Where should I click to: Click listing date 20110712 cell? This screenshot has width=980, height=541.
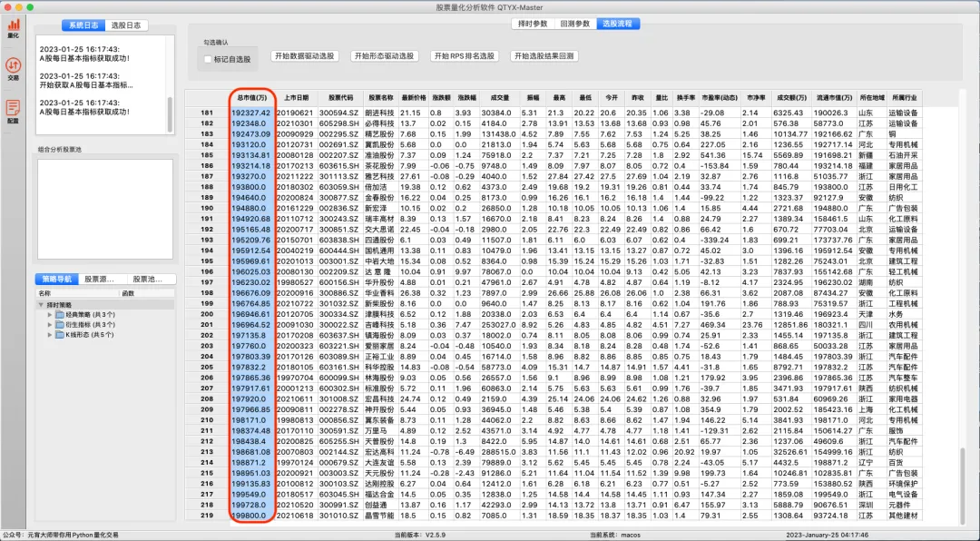296,219
